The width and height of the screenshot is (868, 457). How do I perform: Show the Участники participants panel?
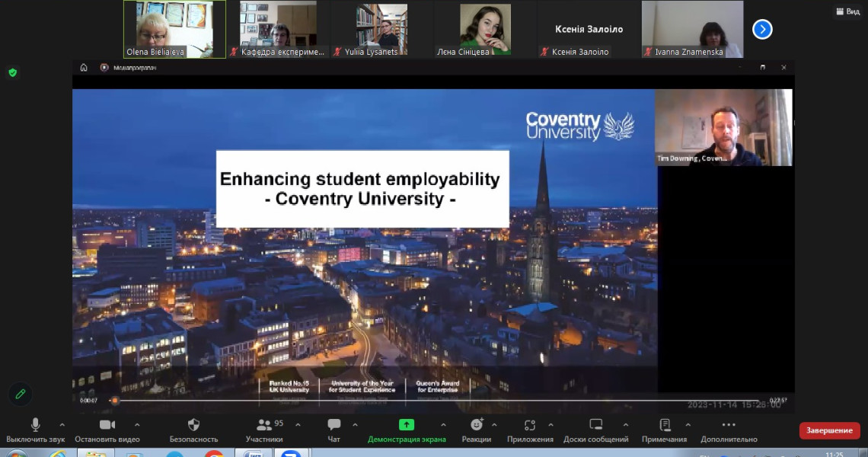pyautogui.click(x=264, y=430)
